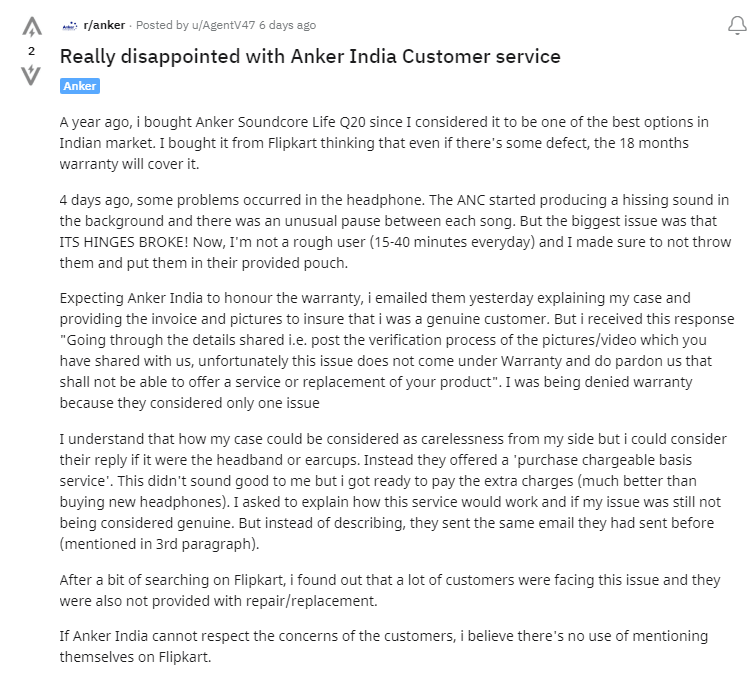Click the bell notification icon
The width and height of the screenshot is (755, 679).
coord(737,26)
